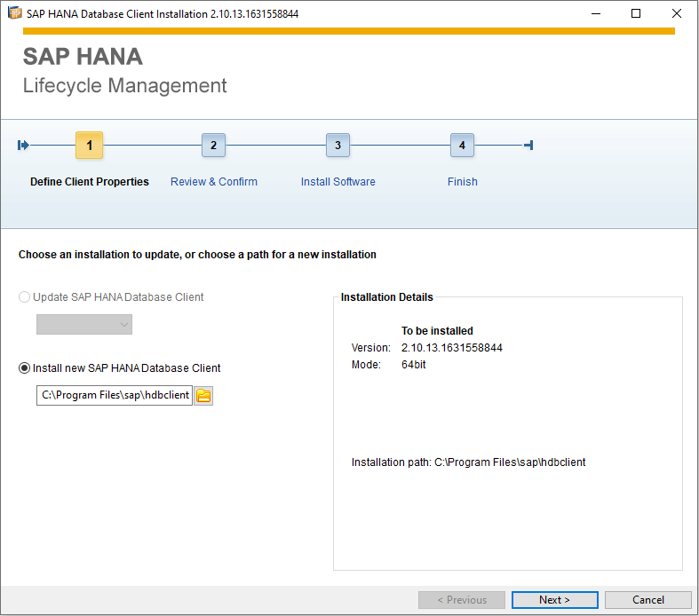699x616 pixels.
Task: Click wizard start arrow marker
Action: pyautogui.click(x=23, y=146)
